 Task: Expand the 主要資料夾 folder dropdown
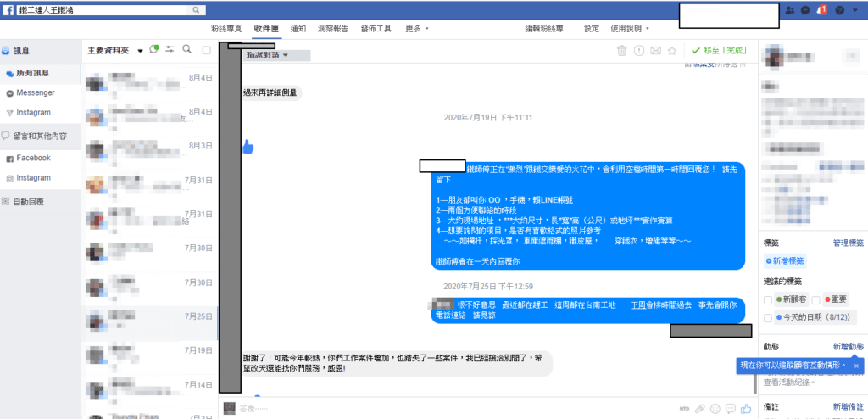pyautogui.click(x=141, y=51)
